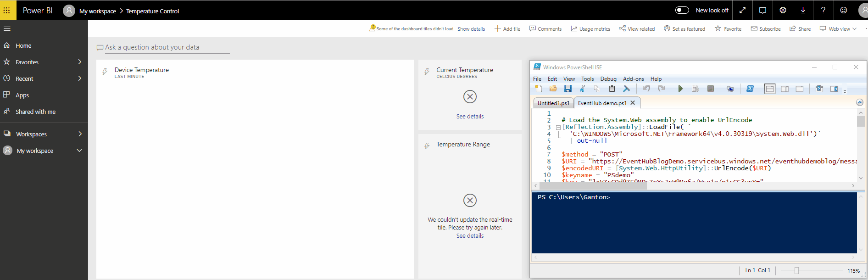Expand the Recent flyout chevron
868x280 pixels.
(79, 78)
